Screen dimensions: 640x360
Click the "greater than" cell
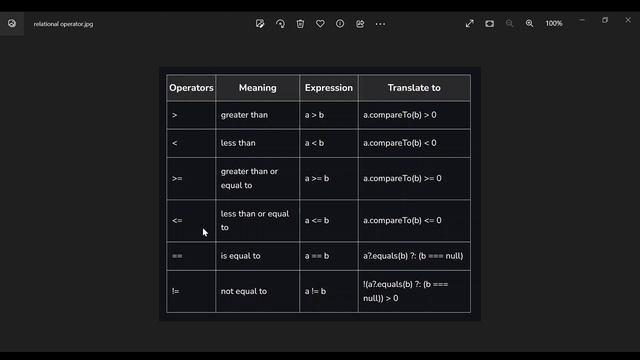pos(258,115)
